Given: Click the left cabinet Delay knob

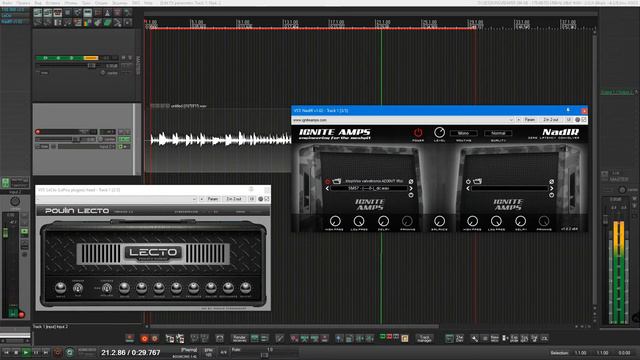Looking at the screenshot, I should coord(383,221).
